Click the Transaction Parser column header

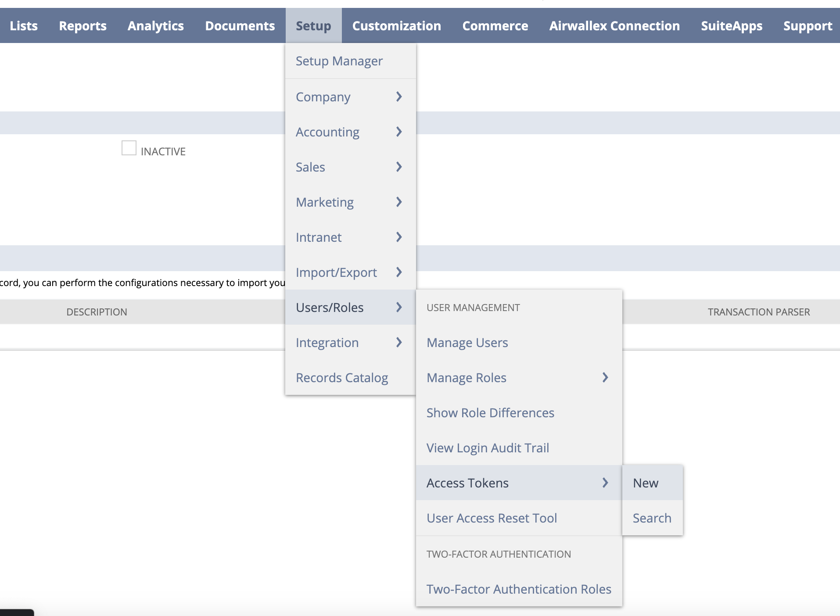tap(758, 312)
